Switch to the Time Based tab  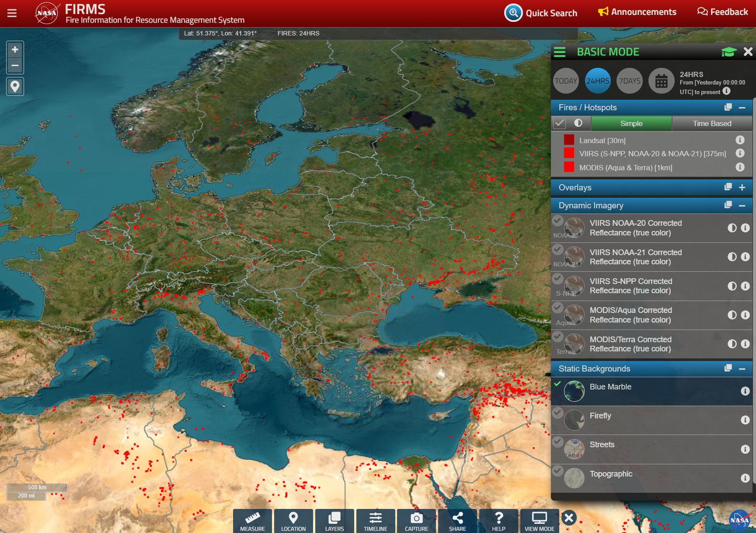711,123
